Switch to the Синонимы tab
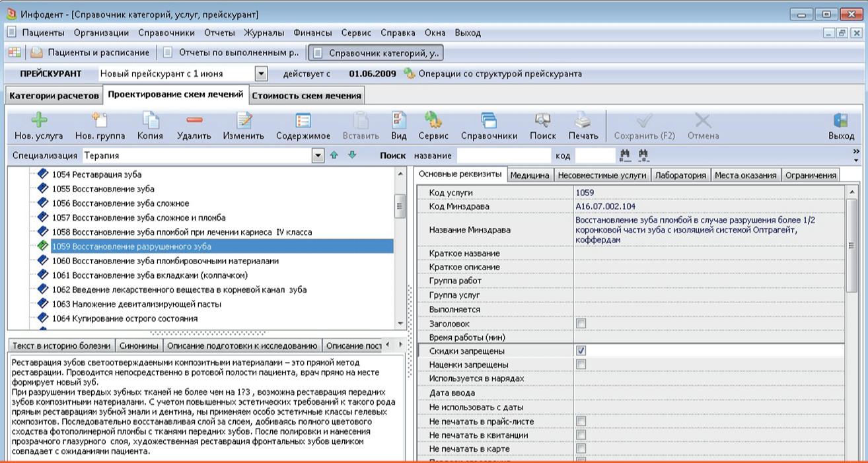 139,345
